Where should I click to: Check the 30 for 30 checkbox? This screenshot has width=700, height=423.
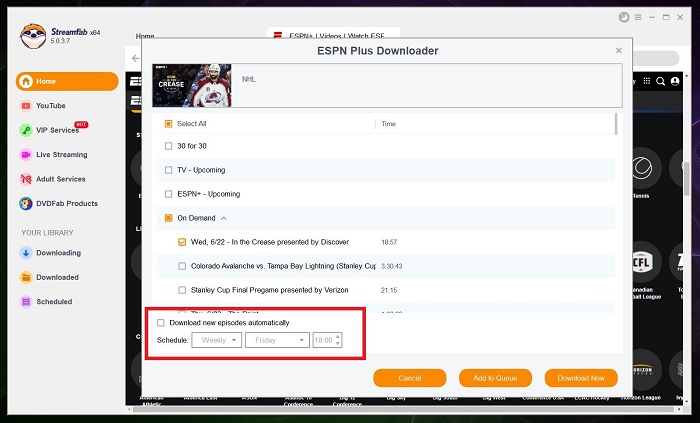(x=168, y=146)
